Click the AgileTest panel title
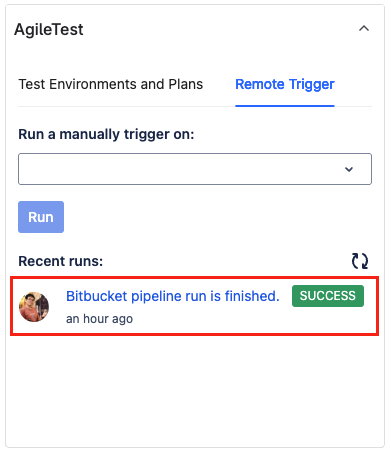The height and width of the screenshot is (454, 391). click(x=49, y=29)
